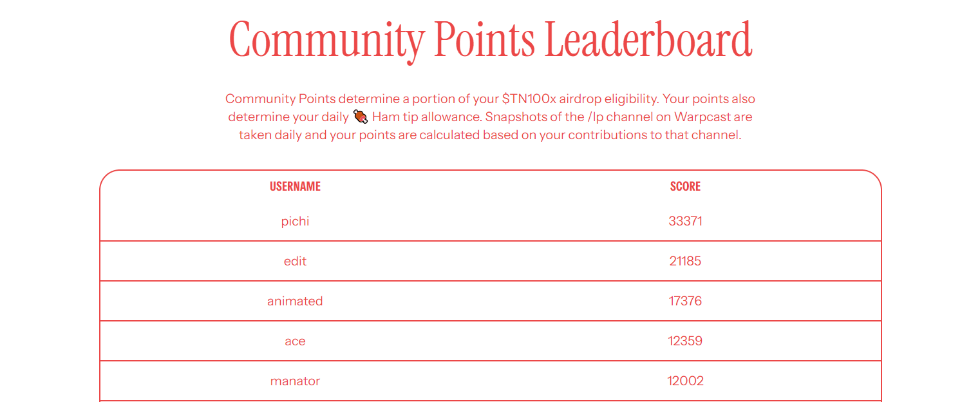This screenshot has width=980, height=402.
Task: Click the score 21185
Action: coord(685,261)
